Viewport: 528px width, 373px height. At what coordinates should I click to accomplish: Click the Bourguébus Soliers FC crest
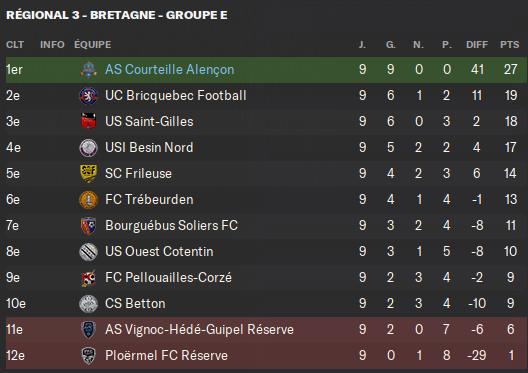[89, 226]
